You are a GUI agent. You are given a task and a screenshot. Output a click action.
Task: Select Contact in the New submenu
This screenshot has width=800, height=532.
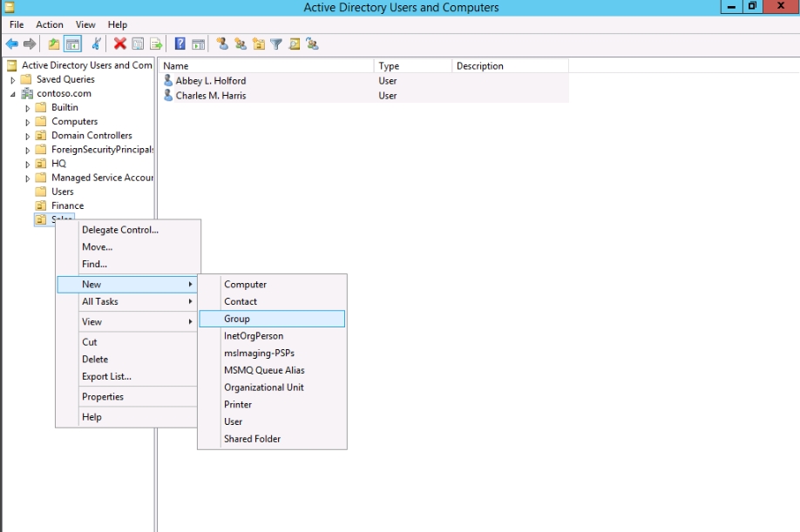tap(272, 301)
